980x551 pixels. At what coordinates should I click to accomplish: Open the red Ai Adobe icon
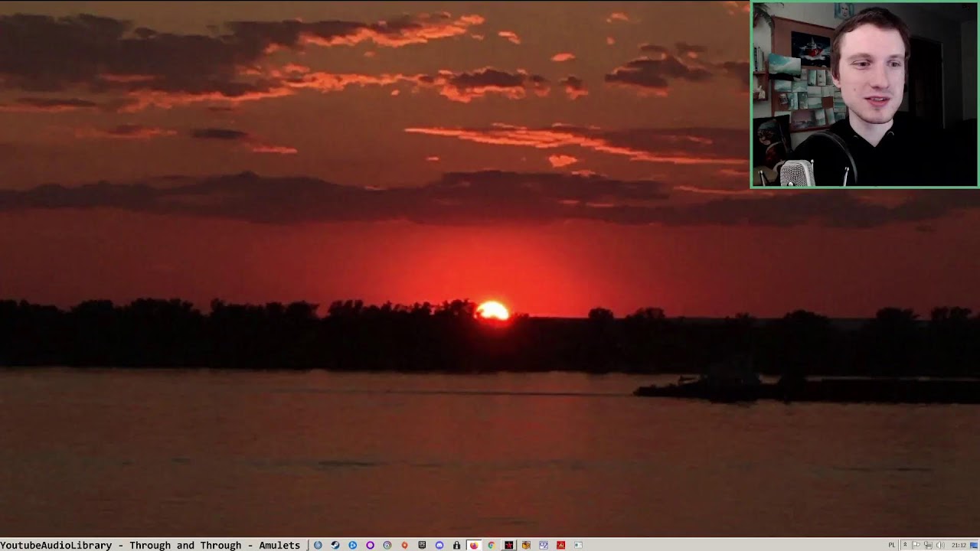click(x=560, y=545)
